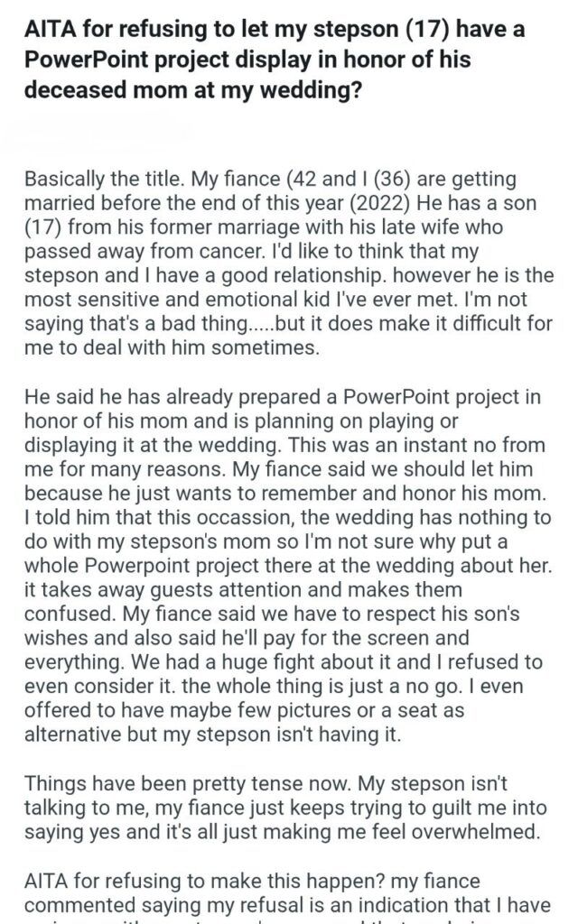This screenshot has width=578, height=924.
Task: Click "Basically the title." opening sentence
Action: pos(105,179)
